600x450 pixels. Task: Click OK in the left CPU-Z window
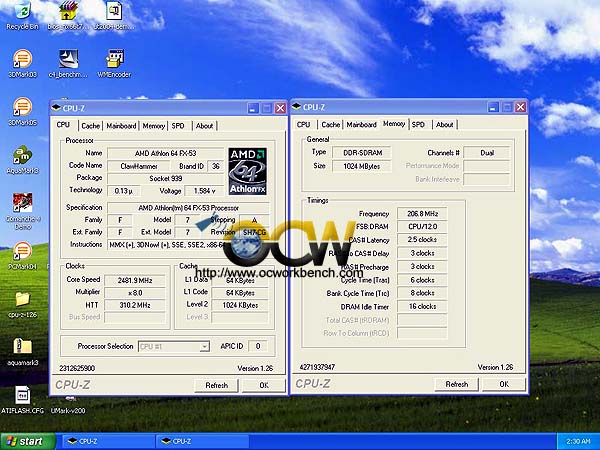pos(264,385)
